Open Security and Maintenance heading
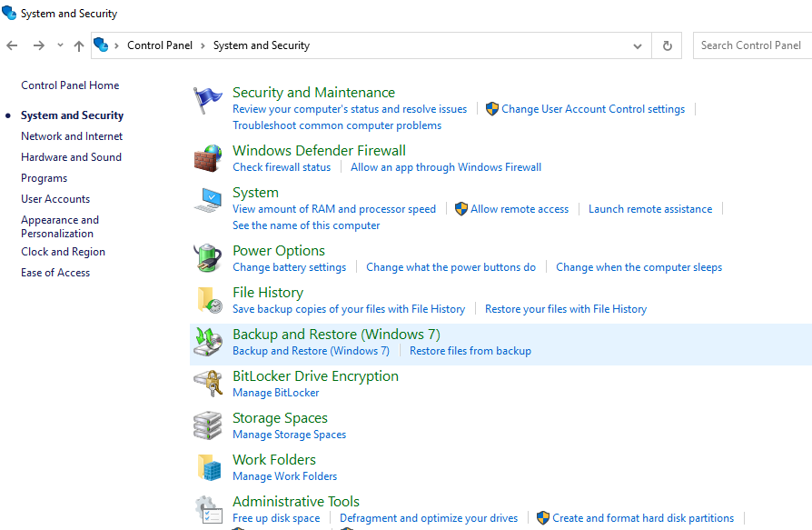This screenshot has height=530, width=812. click(313, 92)
